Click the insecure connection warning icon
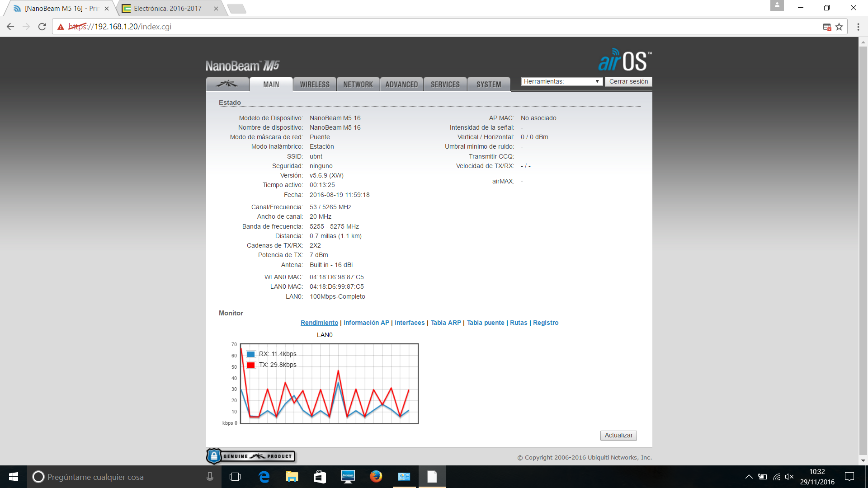This screenshot has height=488, width=868. click(61, 27)
